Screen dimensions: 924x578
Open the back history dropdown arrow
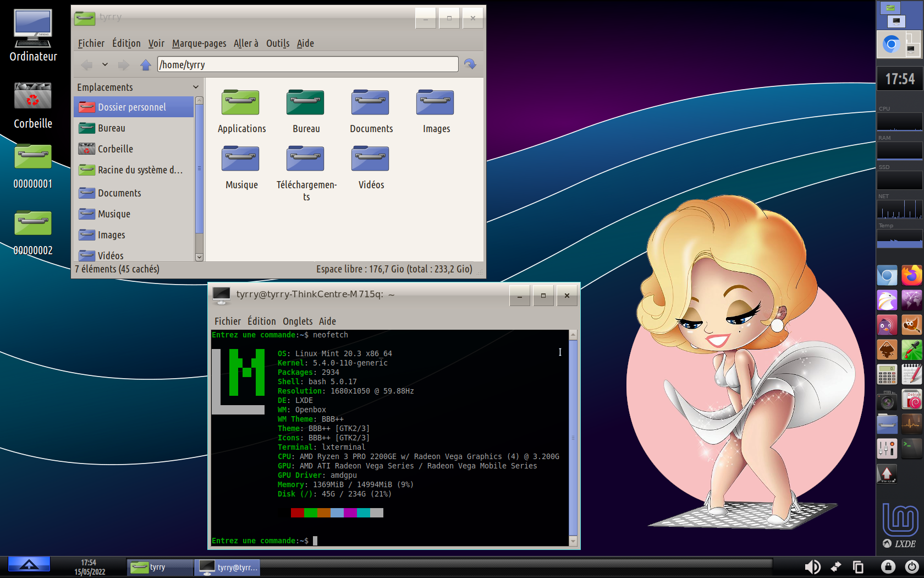click(105, 65)
